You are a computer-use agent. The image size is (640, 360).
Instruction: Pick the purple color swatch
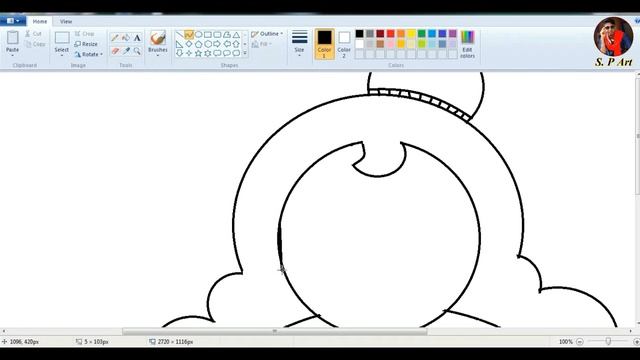pyautogui.click(x=453, y=33)
